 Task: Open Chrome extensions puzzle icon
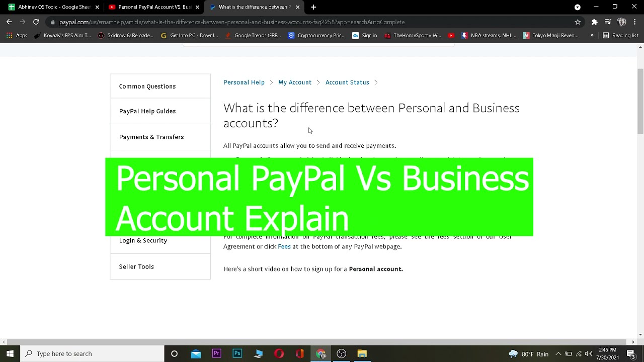tap(594, 22)
